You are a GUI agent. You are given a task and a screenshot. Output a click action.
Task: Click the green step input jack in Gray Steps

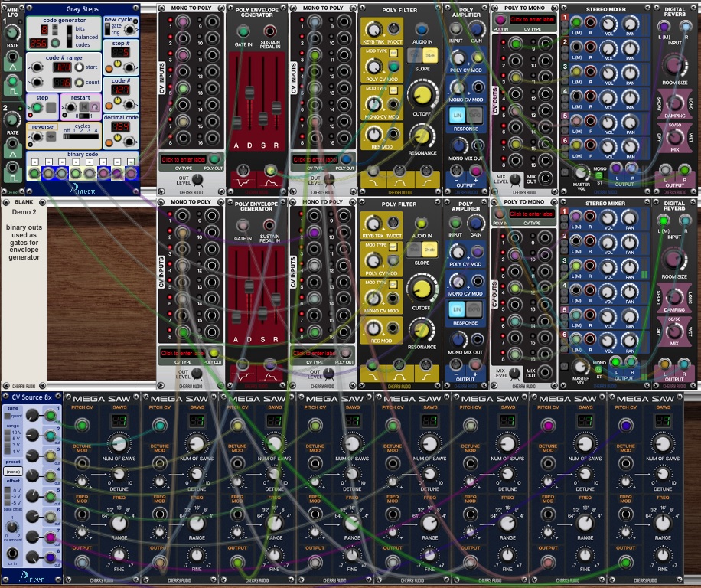click(x=36, y=108)
